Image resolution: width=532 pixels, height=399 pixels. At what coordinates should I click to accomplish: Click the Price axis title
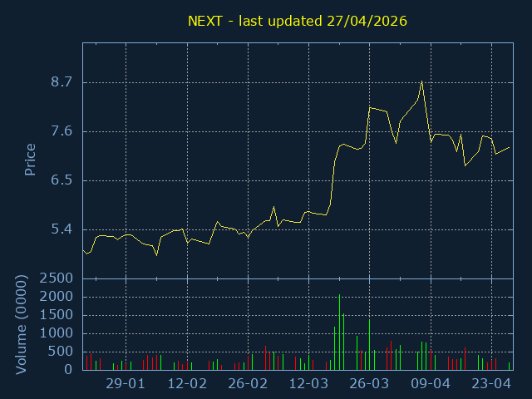[x=30, y=160]
